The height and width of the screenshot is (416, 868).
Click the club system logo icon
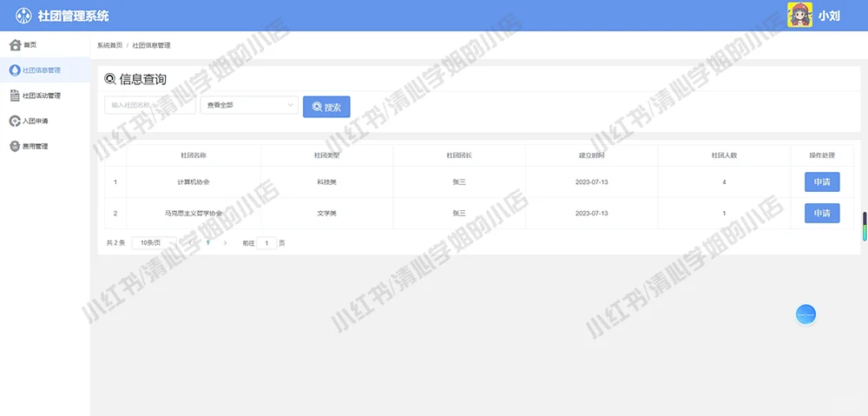(x=23, y=16)
